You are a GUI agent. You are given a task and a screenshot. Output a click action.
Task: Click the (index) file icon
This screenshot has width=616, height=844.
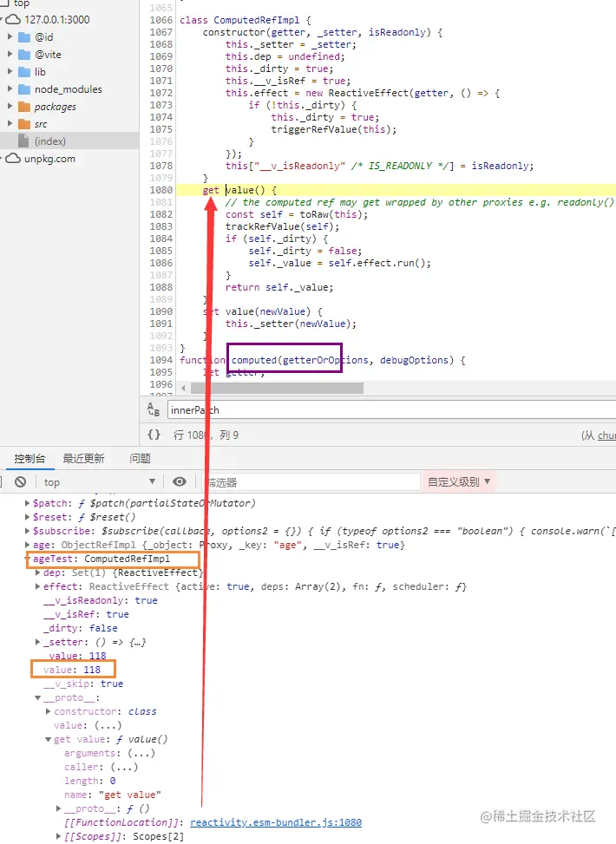click(23, 141)
